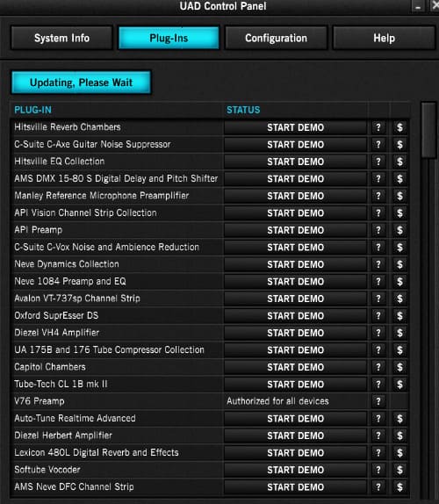Open help for Avalon VT-737sp Channel Strip
439x504 pixels.
tap(378, 299)
